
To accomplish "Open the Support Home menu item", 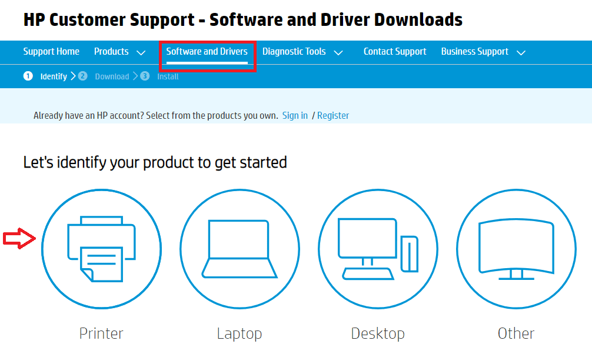I will click(x=51, y=52).
